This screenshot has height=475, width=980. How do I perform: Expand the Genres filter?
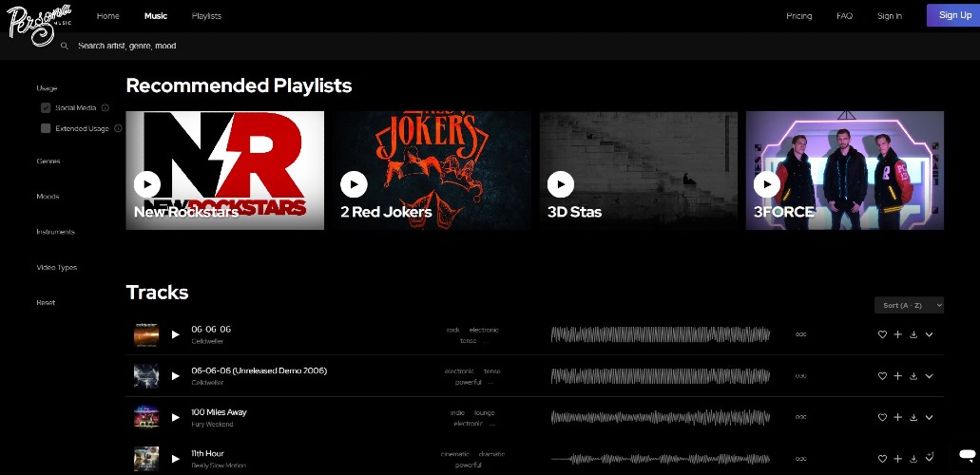(48, 161)
